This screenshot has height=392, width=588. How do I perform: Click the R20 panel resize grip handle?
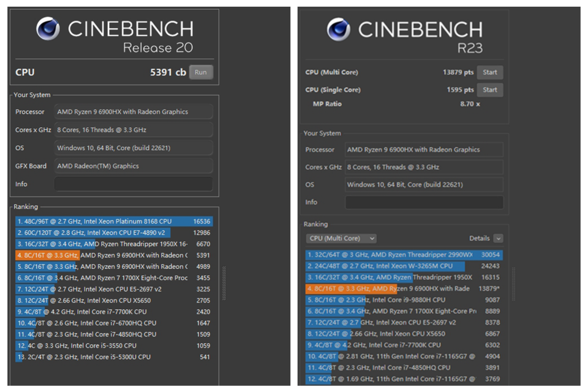pyautogui.click(x=224, y=283)
